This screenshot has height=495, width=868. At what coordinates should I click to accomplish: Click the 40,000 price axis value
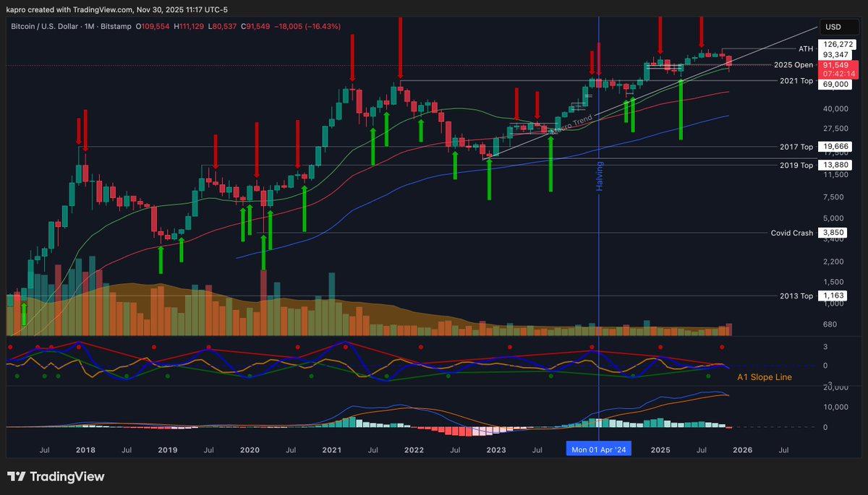(x=835, y=109)
